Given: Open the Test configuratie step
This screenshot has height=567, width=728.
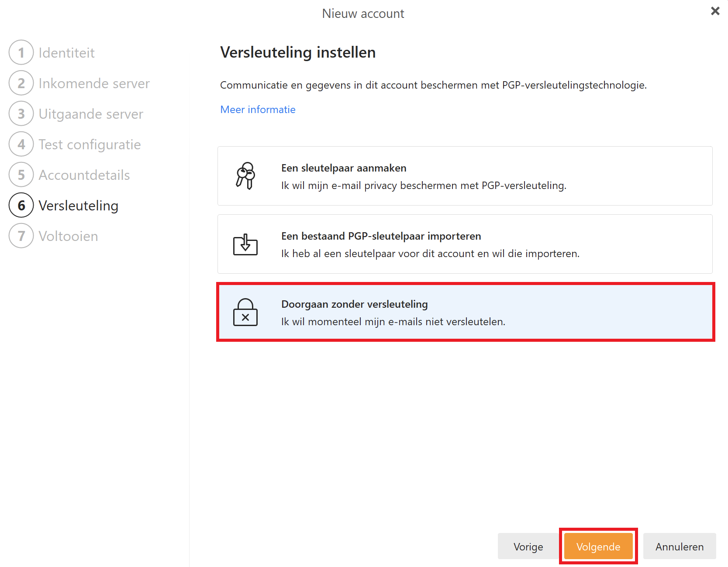Looking at the screenshot, I should [x=90, y=144].
